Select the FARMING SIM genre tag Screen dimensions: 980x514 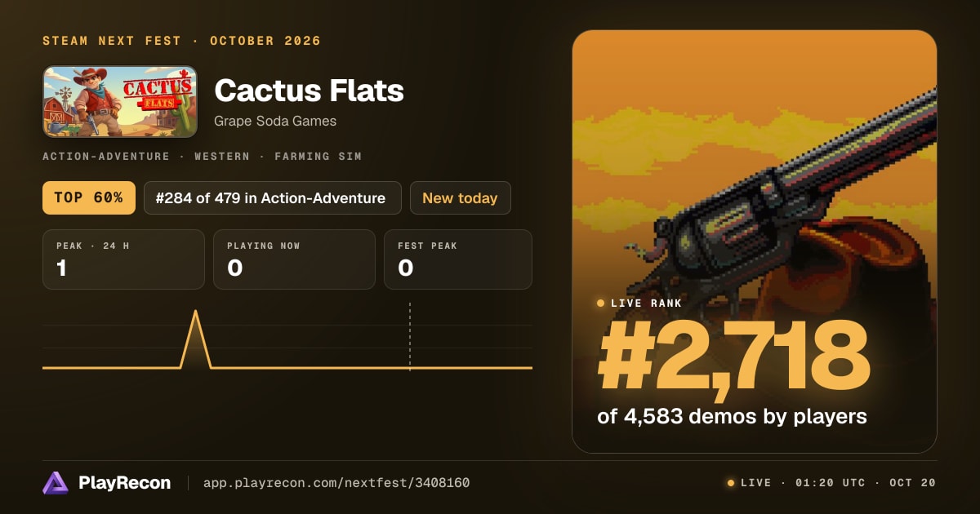coord(318,156)
